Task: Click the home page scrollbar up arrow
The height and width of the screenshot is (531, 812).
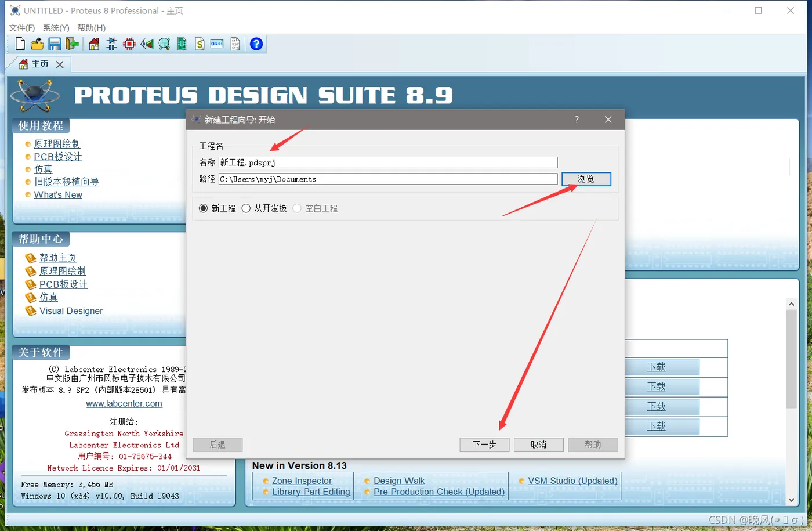Action: [x=791, y=304]
